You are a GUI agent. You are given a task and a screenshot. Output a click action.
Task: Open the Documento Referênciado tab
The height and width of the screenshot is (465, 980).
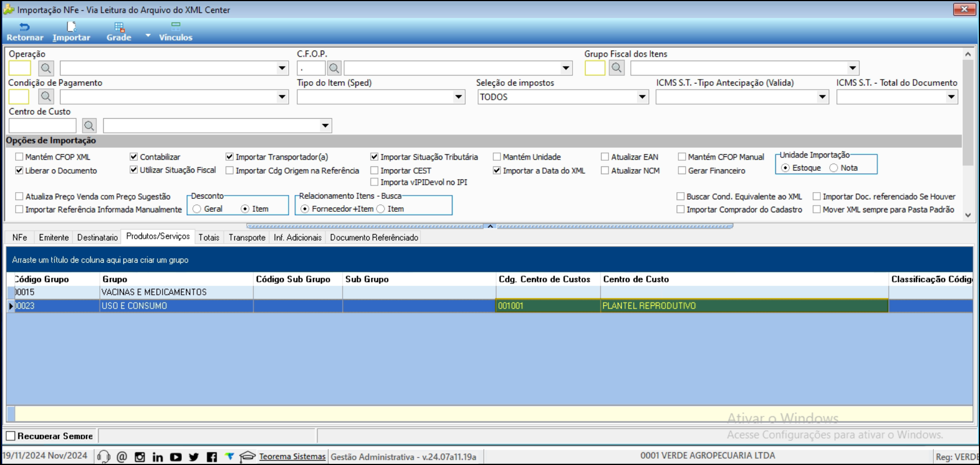click(x=374, y=238)
